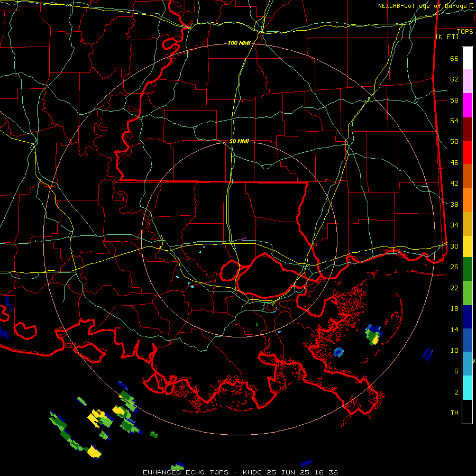Click the "TOPS" legend heading
The width and height of the screenshot is (476, 476).
(x=465, y=31)
